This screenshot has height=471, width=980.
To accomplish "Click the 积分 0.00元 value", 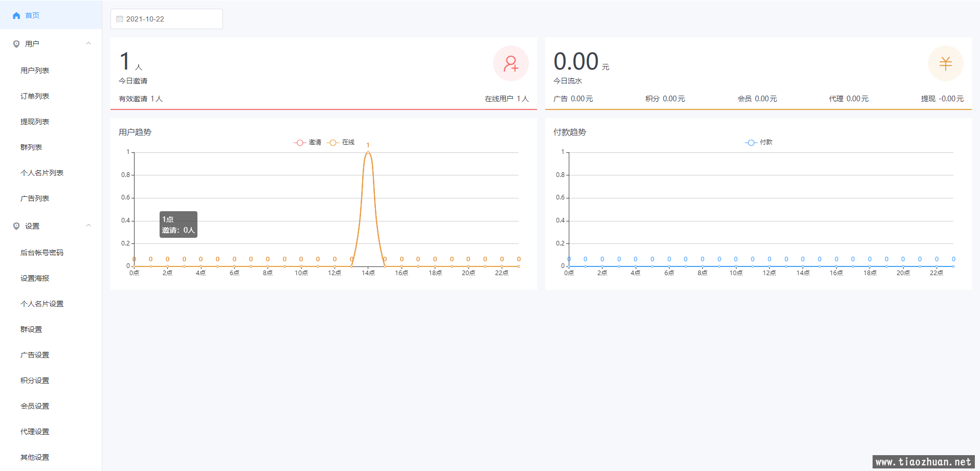I will tap(665, 99).
